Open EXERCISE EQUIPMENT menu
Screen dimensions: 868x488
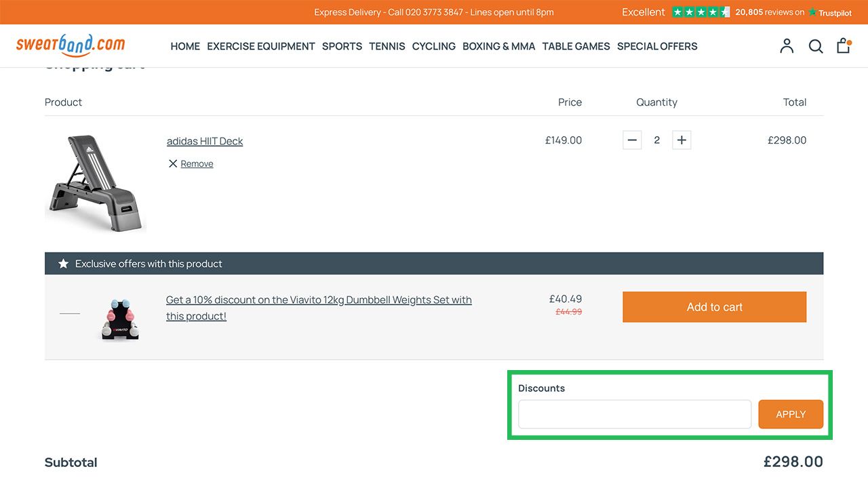coord(261,46)
